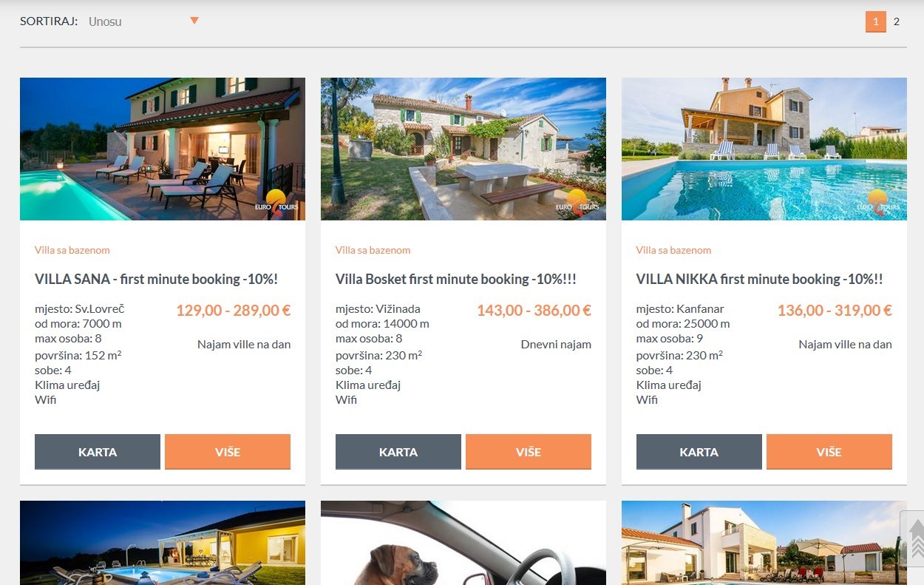Open the dog in car image thumbnail
The image size is (924, 585).
[463, 543]
